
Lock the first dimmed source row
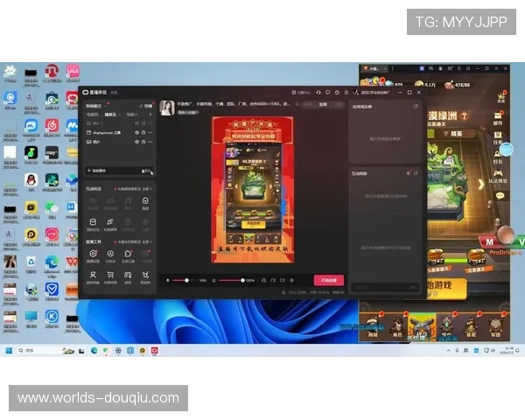pyautogui.click(x=143, y=123)
